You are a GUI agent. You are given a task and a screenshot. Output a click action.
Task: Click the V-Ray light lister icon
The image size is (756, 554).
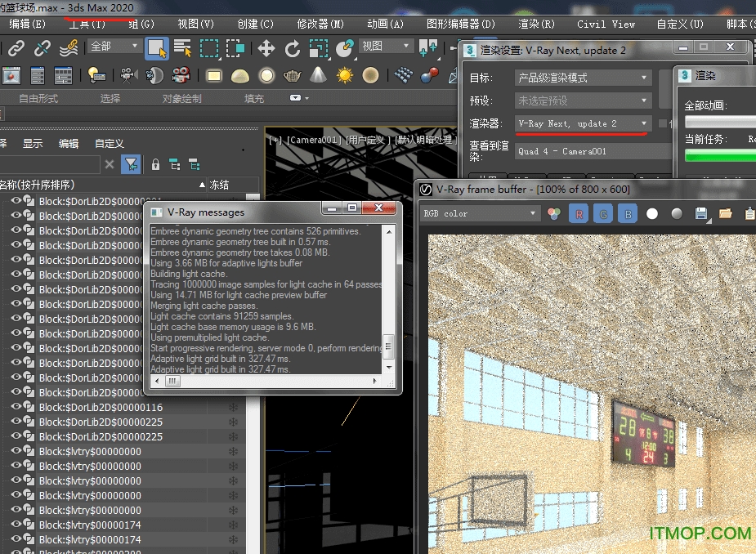click(x=96, y=75)
